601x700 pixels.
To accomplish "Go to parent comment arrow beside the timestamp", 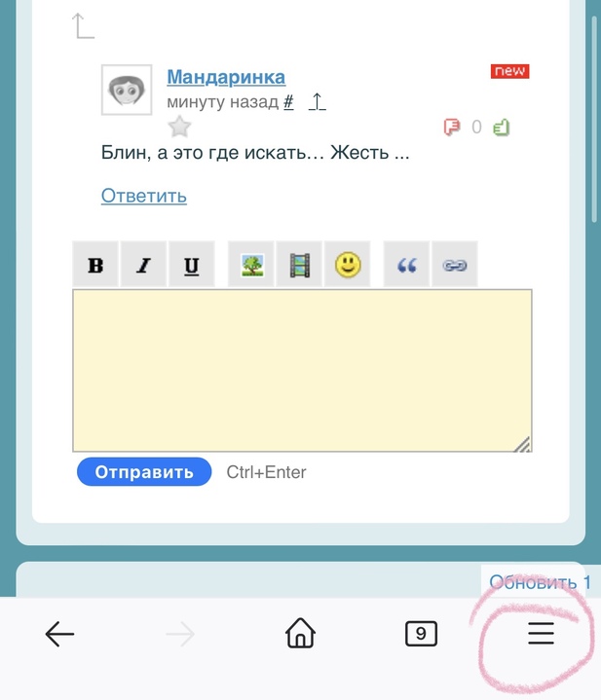I will pyautogui.click(x=317, y=102).
